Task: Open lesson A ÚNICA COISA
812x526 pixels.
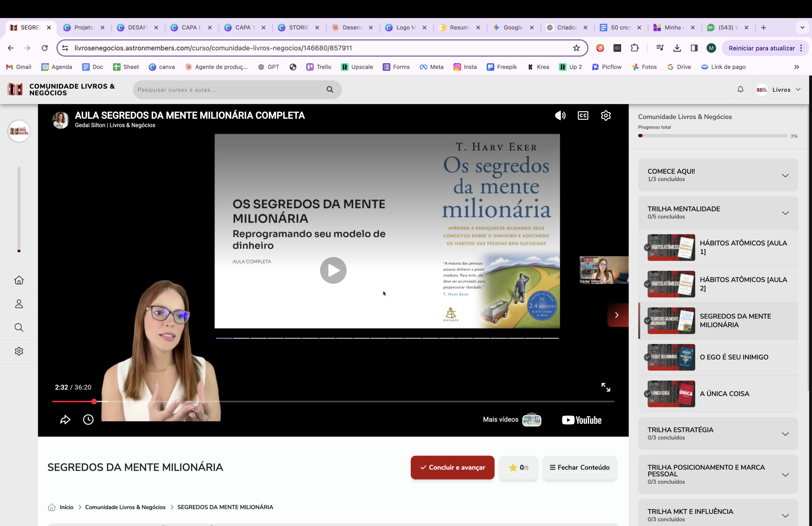Action: click(x=717, y=394)
